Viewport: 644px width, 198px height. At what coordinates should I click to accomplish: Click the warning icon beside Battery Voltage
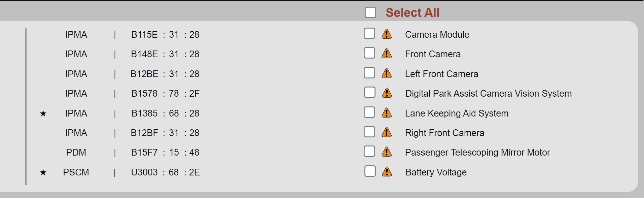pyautogui.click(x=387, y=172)
